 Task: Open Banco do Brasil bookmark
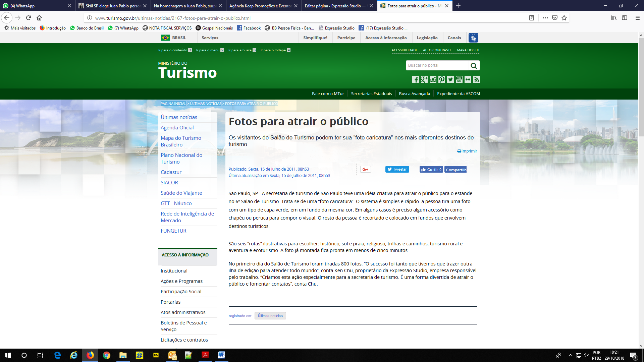(87, 28)
